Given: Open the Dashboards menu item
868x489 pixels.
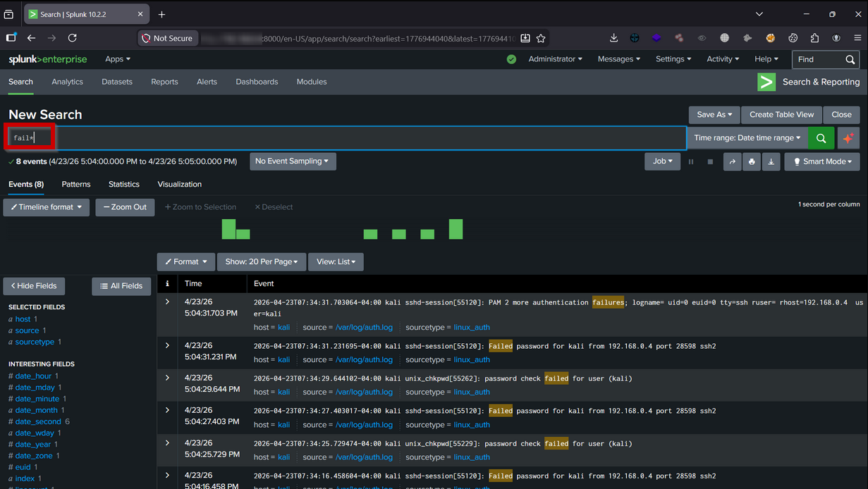Looking at the screenshot, I should pyautogui.click(x=257, y=82).
